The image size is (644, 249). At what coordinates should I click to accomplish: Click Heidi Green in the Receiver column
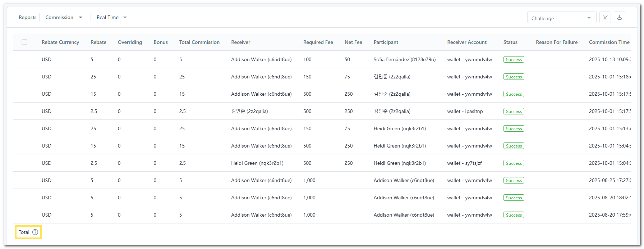point(257,163)
